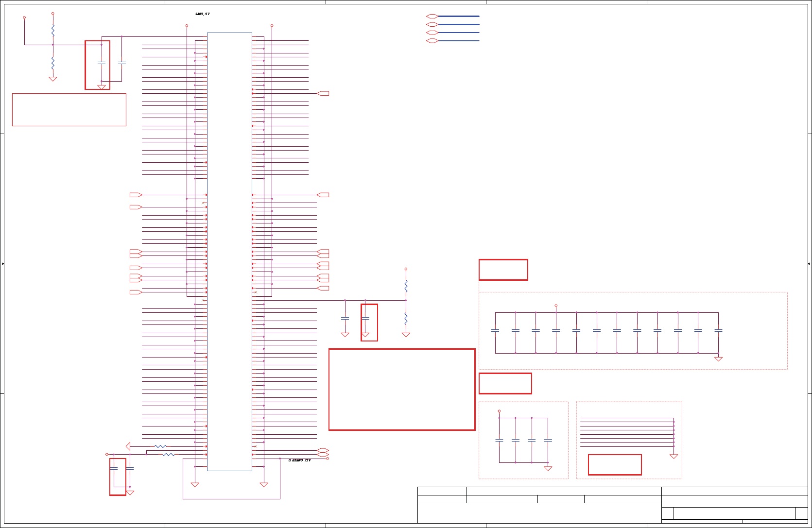The image size is (812, 528).
Task: Click the ground symbol below the middle voltage divider
Action: [406, 335]
